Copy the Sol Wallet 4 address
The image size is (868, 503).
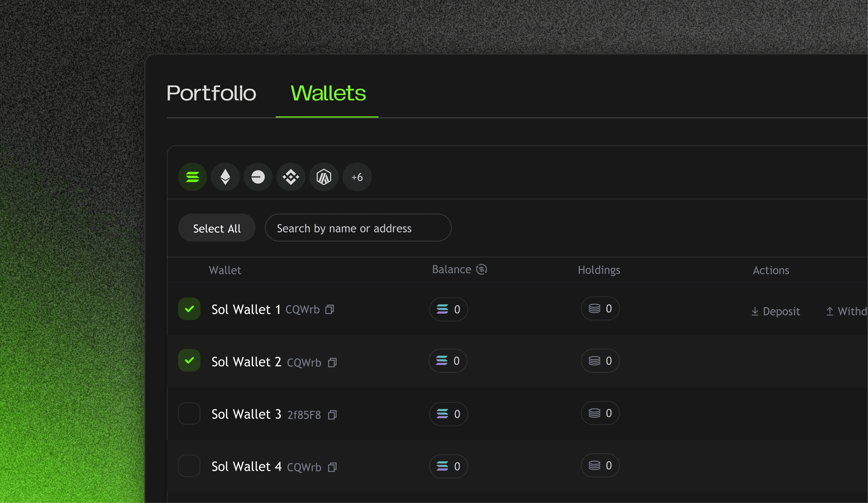point(332,467)
